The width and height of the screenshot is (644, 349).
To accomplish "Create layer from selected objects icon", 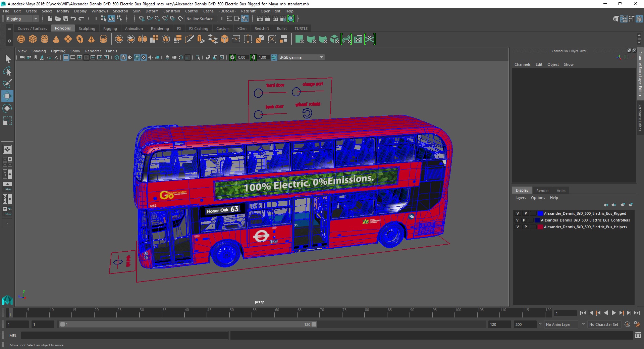I will tap(631, 205).
